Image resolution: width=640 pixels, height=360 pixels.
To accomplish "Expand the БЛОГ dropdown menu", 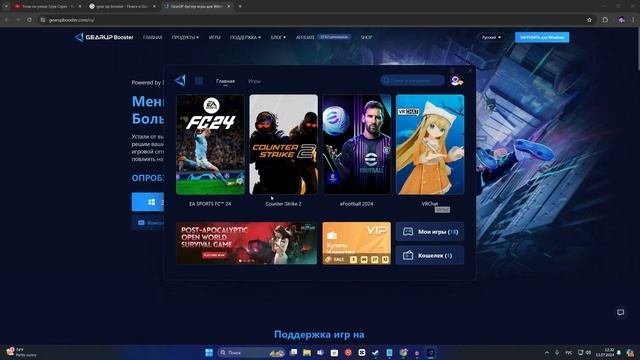I will pos(278,37).
